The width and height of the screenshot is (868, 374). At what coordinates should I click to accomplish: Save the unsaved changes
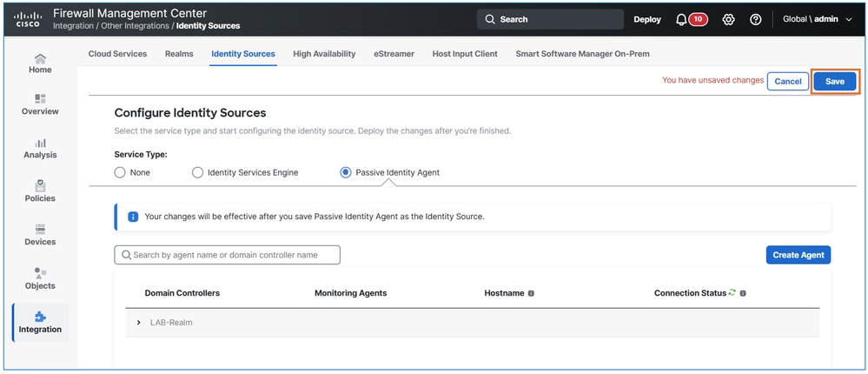pyautogui.click(x=835, y=81)
